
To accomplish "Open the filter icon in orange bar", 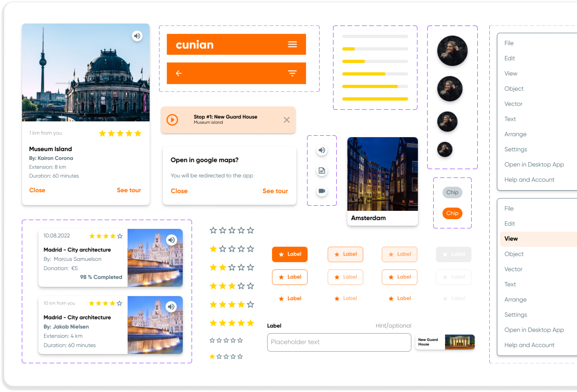I will [292, 73].
